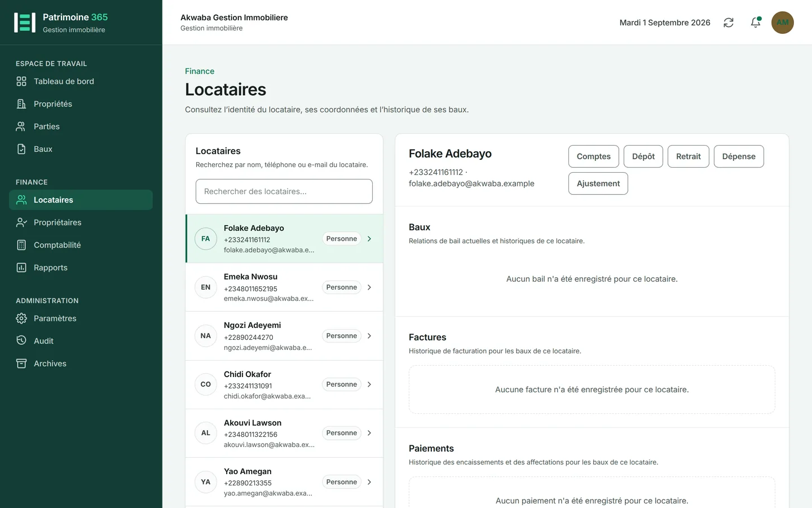Select Propriétaires in Finance section
Screen dimensions: 812x508
tap(81, 222)
